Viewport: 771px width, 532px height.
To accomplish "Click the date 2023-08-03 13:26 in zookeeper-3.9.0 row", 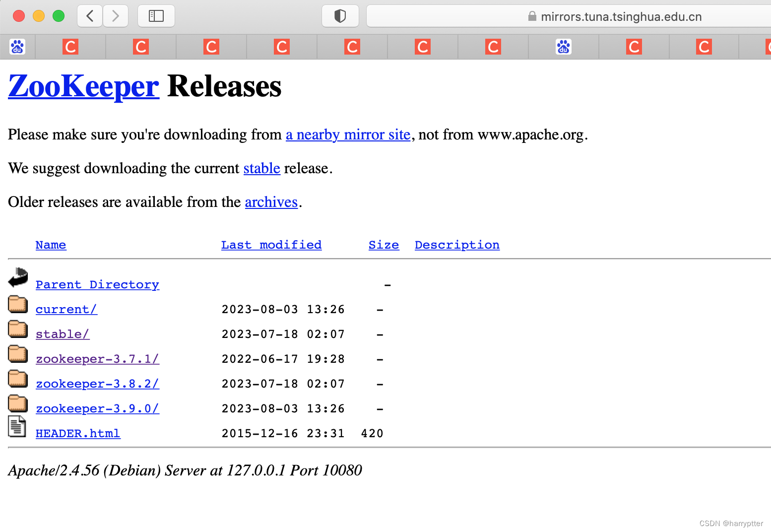I will (x=283, y=408).
